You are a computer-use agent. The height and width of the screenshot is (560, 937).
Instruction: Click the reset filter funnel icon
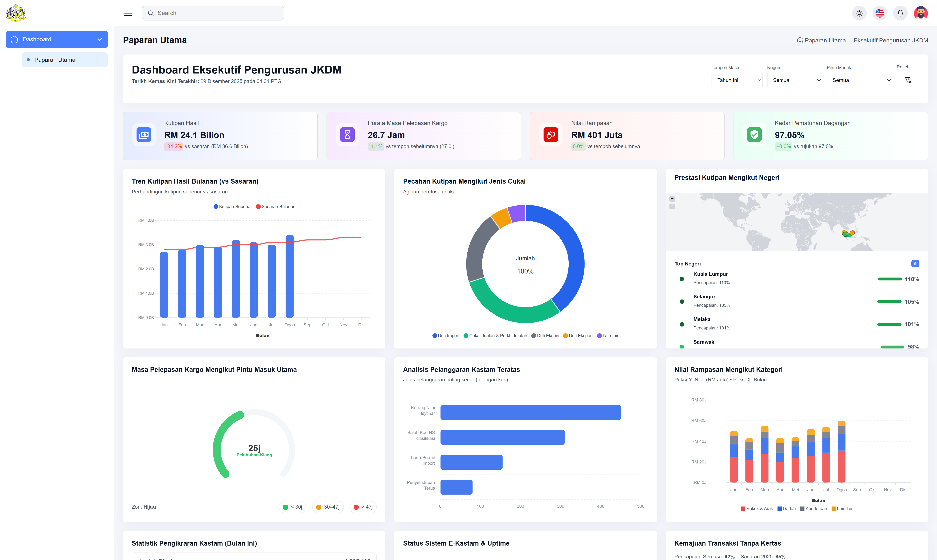[x=908, y=80]
